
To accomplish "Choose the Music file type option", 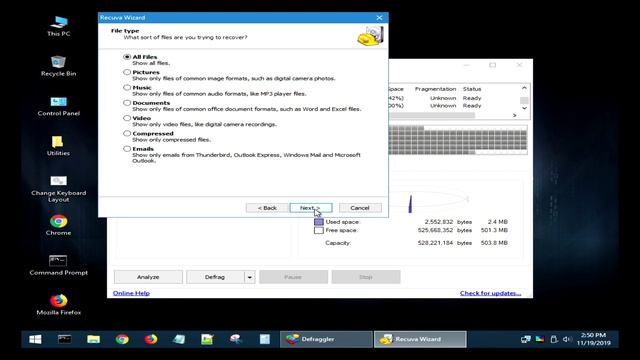I will (x=127, y=87).
